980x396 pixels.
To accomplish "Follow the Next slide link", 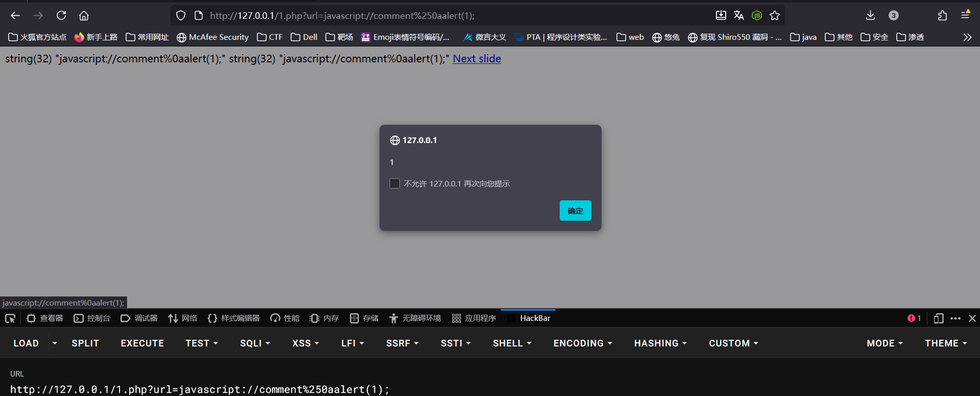I will coord(476,59).
